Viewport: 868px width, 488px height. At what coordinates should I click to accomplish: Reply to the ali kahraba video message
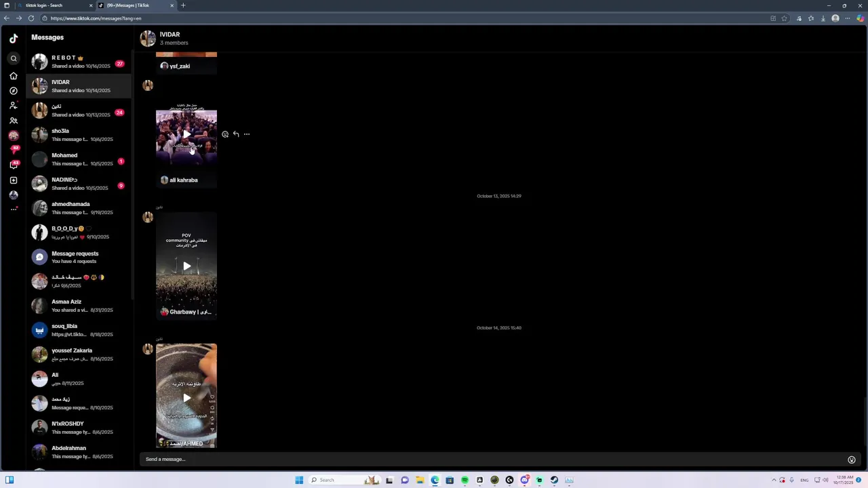236,134
